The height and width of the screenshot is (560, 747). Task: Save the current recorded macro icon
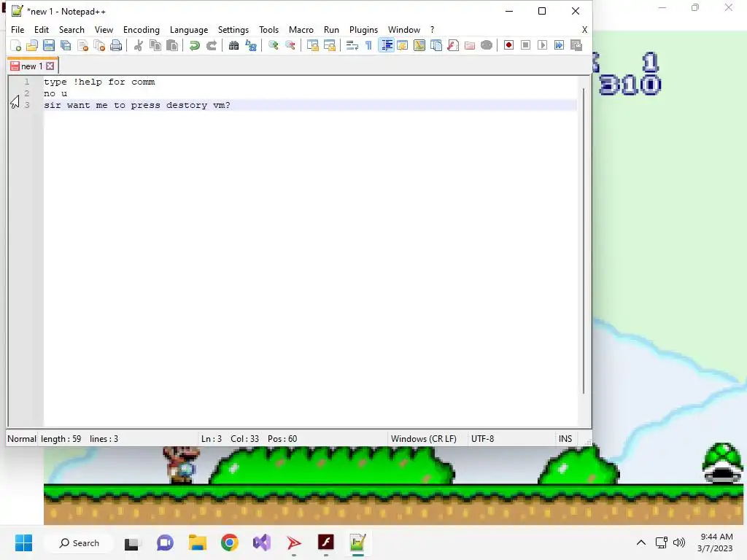point(576,45)
